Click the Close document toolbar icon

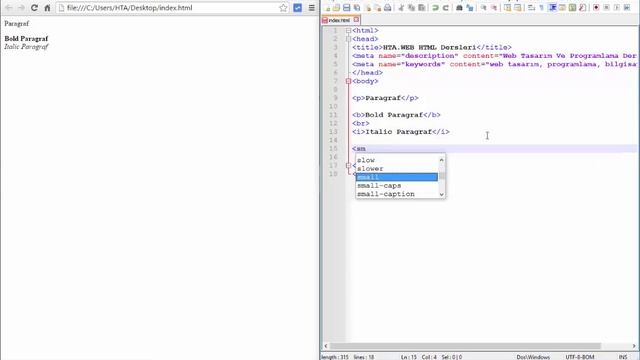(x=368, y=8)
